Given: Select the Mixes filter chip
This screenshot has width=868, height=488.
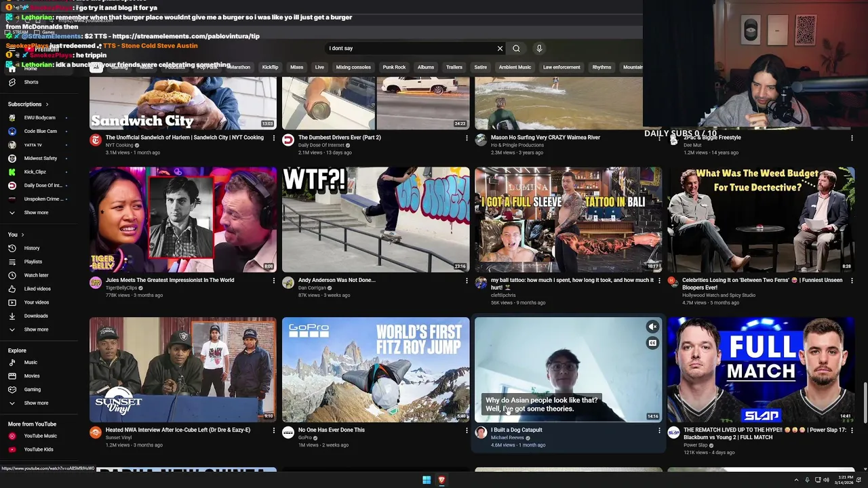Looking at the screenshot, I should coord(296,67).
